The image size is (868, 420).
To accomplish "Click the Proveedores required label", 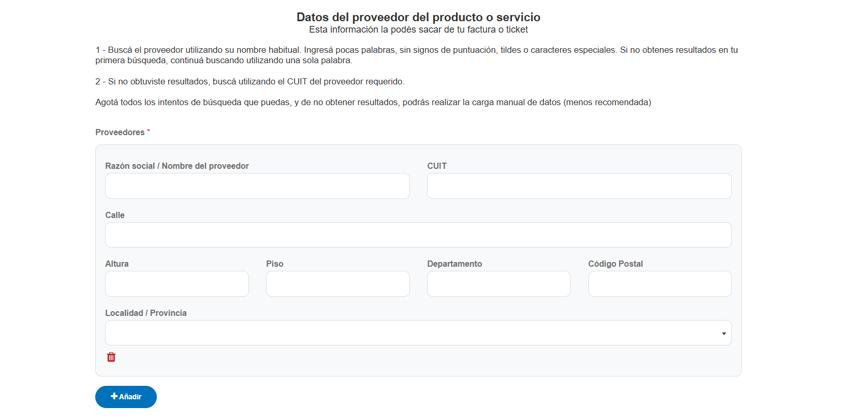I will point(120,133).
